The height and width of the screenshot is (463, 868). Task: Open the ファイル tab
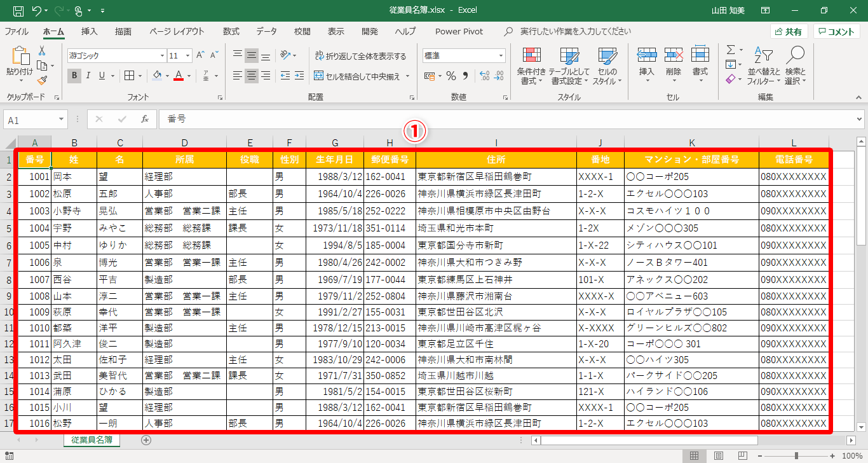click(x=17, y=31)
